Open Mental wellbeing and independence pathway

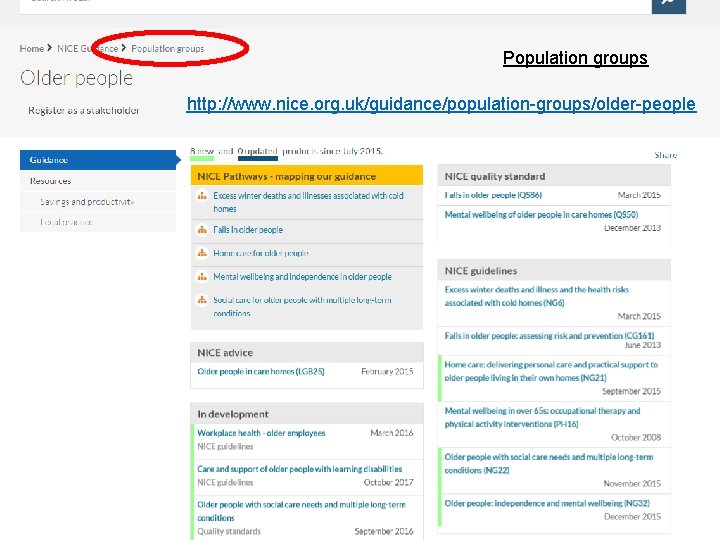tap(303, 277)
